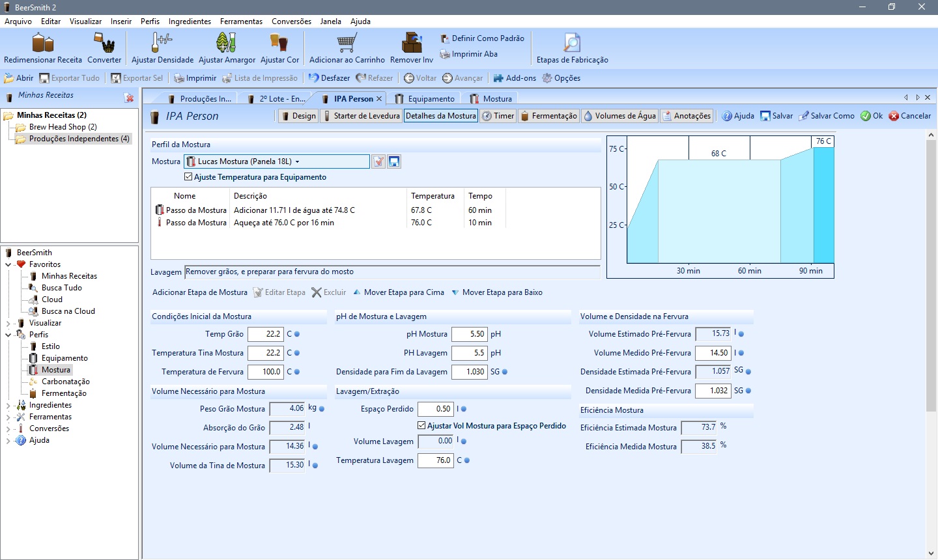Expand the Ajuda tree node
Image resolution: width=938 pixels, height=560 pixels.
[8, 440]
